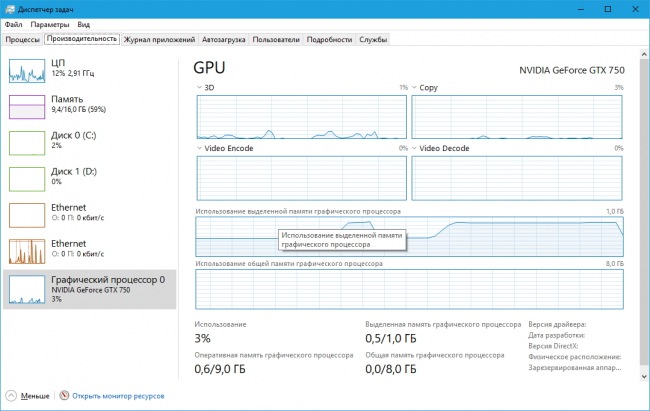Maximize the Task Manager window
Viewport: 650px width, 411px height.
[x=608, y=9]
